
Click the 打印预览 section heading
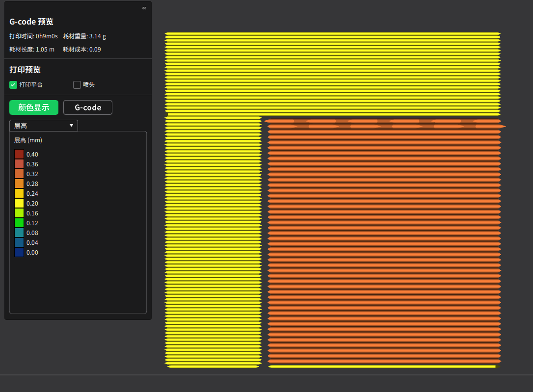pos(25,70)
